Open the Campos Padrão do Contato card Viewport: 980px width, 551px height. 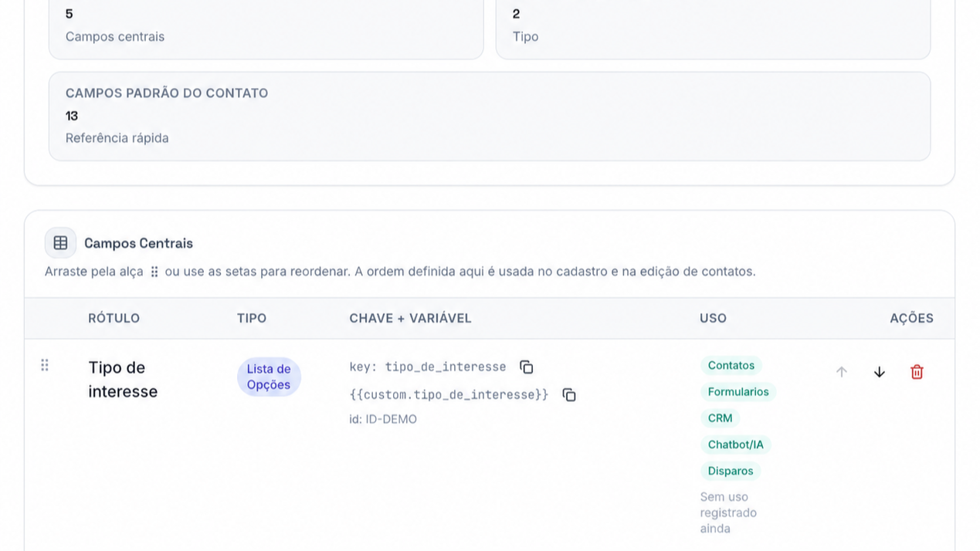pos(490,117)
